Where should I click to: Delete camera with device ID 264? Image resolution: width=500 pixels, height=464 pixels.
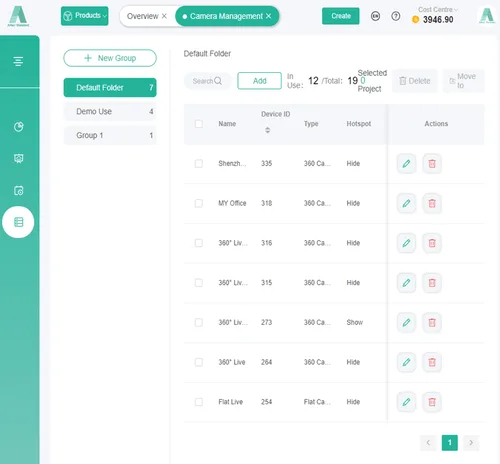click(432, 362)
